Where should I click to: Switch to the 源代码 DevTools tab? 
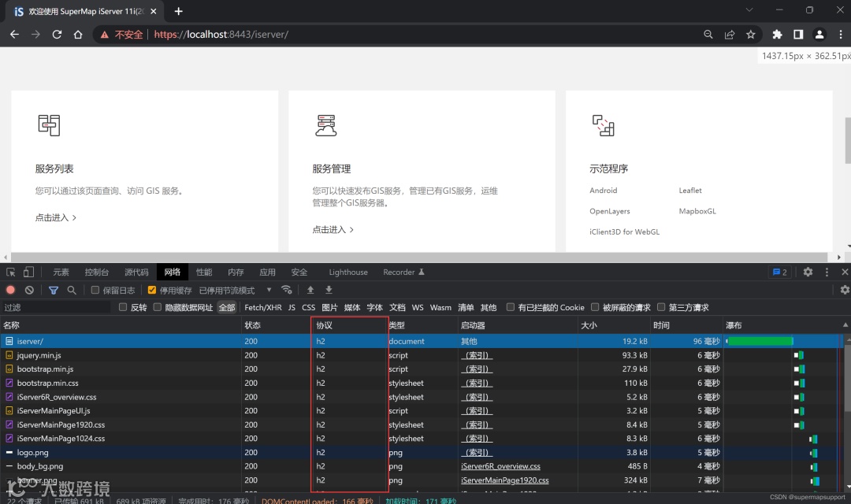136,272
